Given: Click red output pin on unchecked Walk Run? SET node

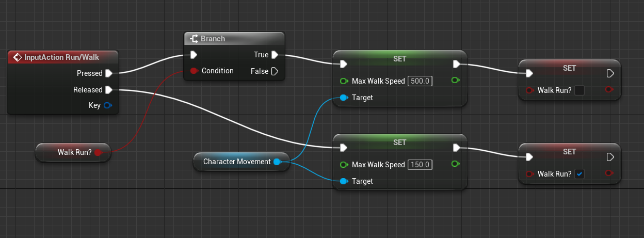Looking at the screenshot, I should pyautogui.click(x=609, y=90).
